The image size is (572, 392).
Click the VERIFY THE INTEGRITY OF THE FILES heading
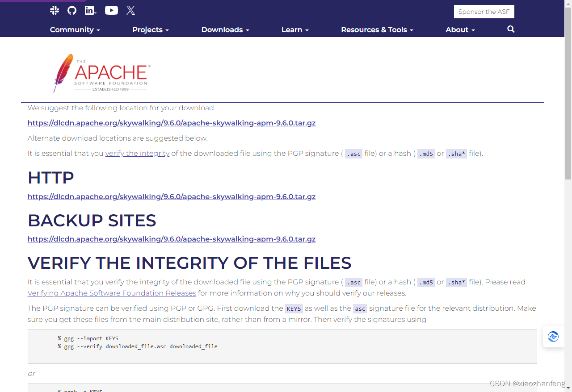click(189, 263)
